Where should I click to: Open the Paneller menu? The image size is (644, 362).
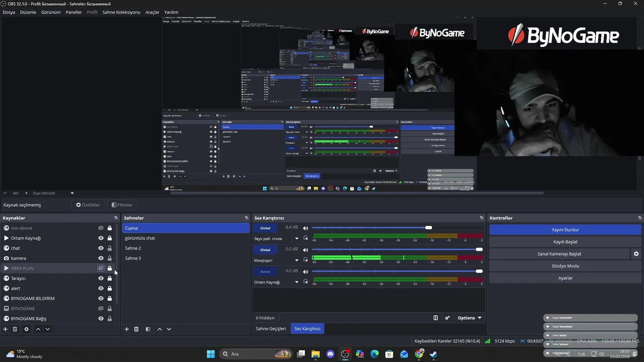73,12
